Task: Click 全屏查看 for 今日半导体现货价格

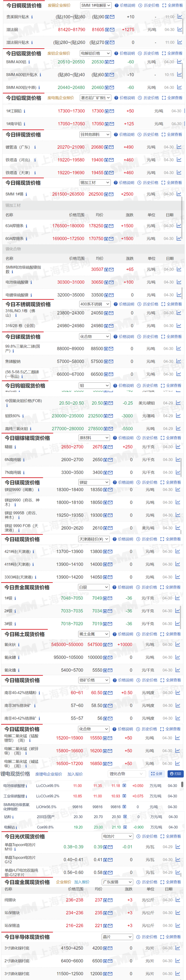Action: 170,937
